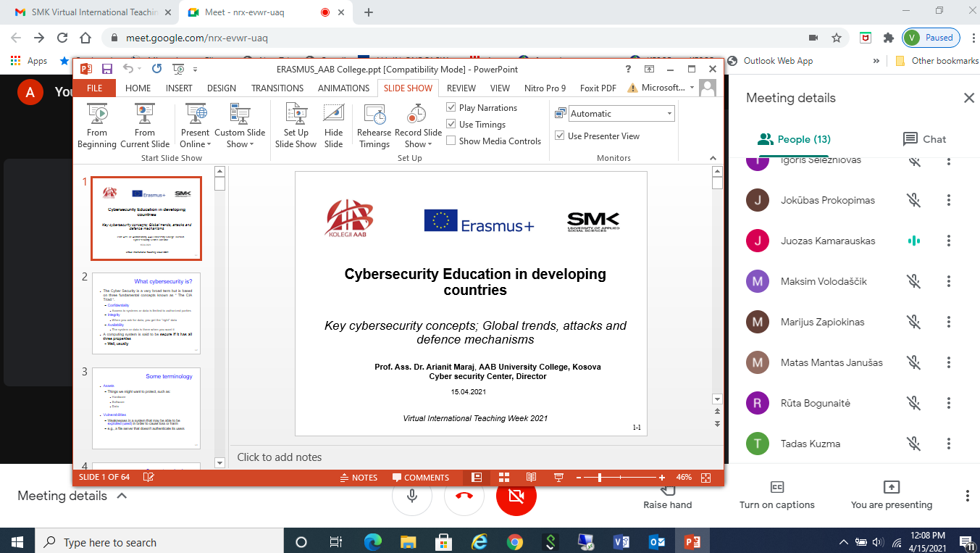Viewport: 980px width, 553px height.
Task: Open the Monitors Automatic dropdown
Action: tap(669, 114)
